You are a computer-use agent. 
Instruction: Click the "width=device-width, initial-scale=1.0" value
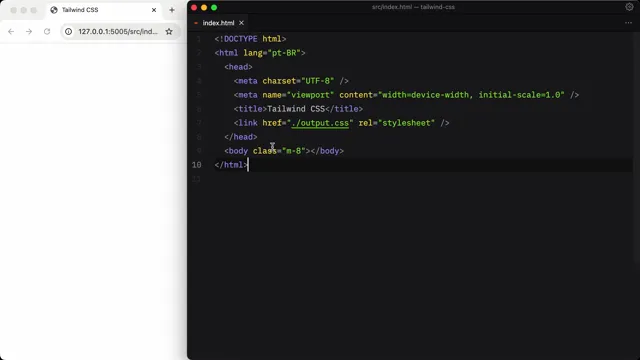471,95
